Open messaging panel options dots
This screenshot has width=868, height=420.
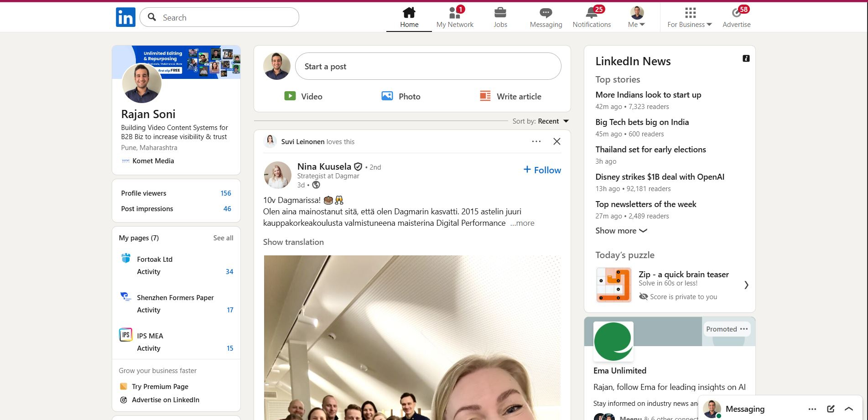pos(812,409)
